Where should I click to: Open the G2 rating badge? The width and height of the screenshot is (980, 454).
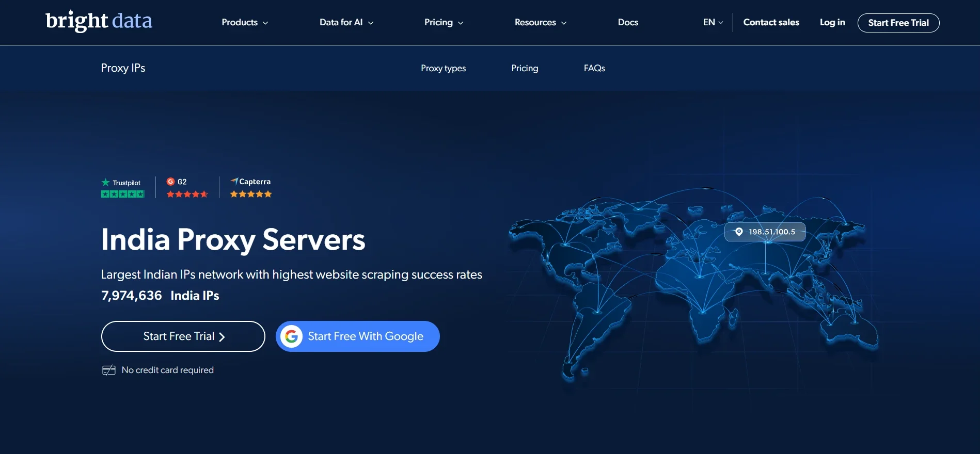[x=187, y=188]
